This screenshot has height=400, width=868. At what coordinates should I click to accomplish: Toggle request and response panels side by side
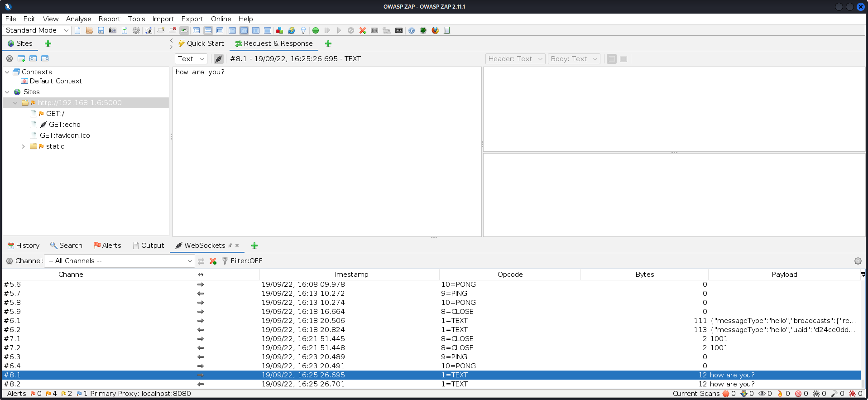[x=256, y=30]
